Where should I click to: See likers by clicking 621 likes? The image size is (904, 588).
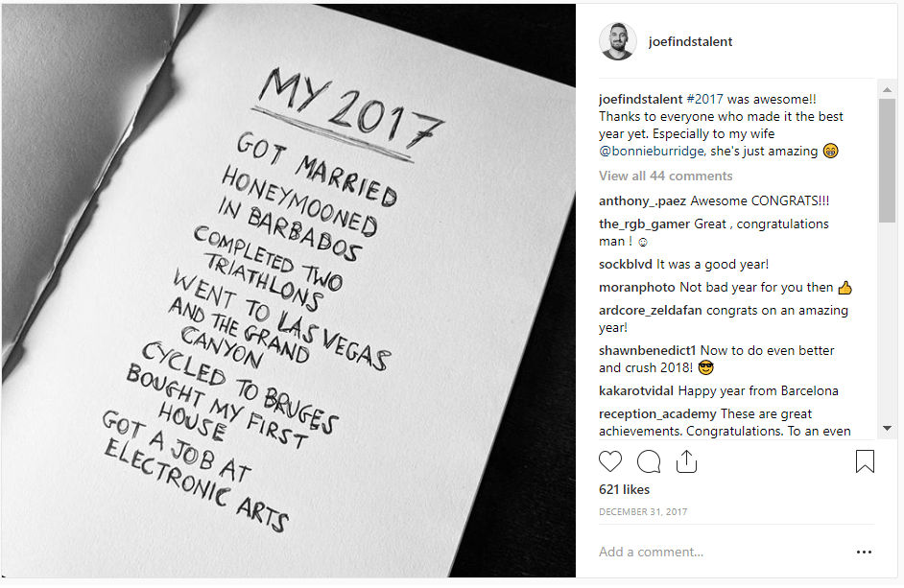click(625, 489)
